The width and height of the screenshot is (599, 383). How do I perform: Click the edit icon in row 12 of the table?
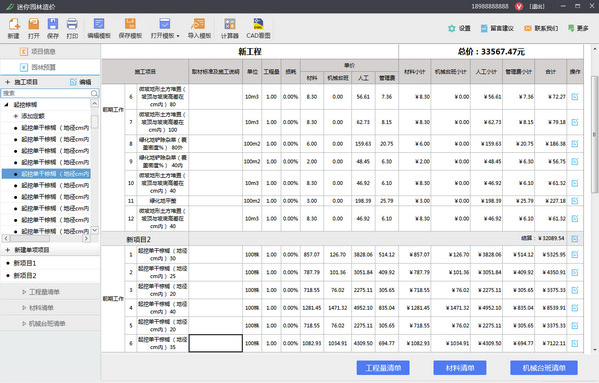[x=575, y=219]
